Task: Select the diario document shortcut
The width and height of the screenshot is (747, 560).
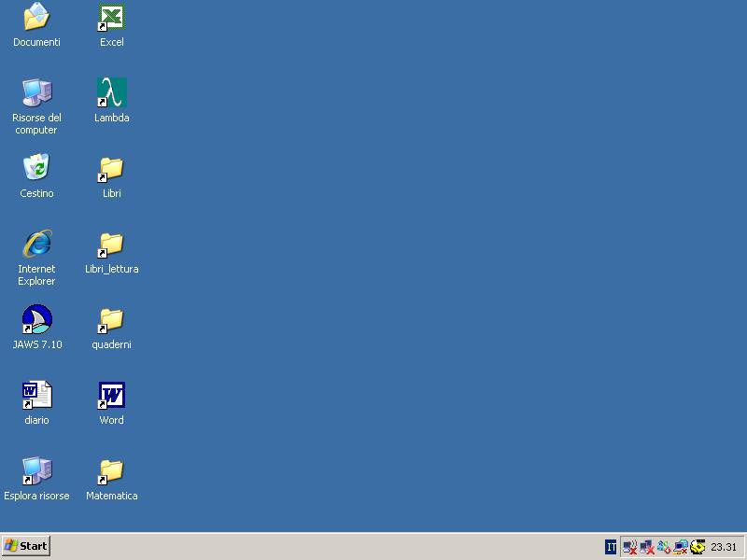Action: (x=36, y=395)
